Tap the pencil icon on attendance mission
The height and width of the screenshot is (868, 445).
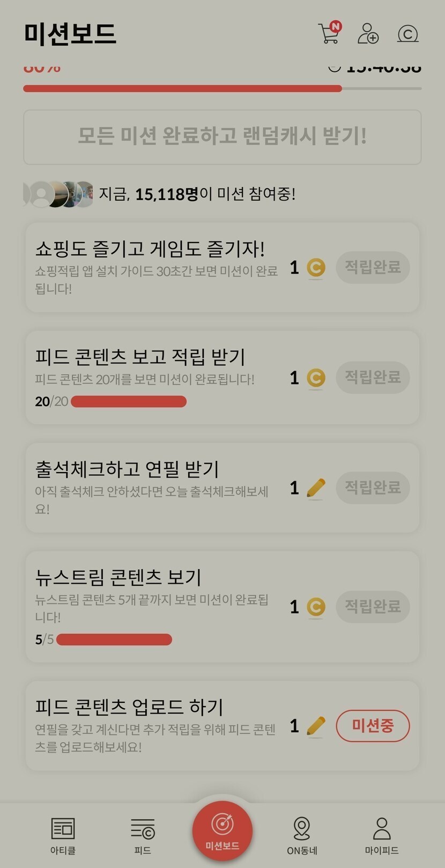point(316,488)
